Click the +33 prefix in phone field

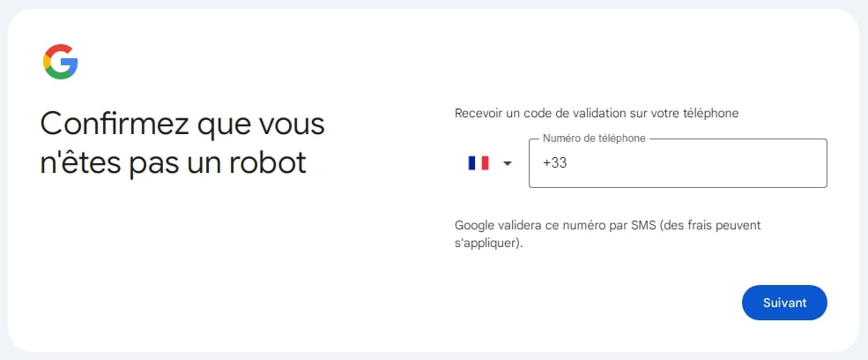554,163
